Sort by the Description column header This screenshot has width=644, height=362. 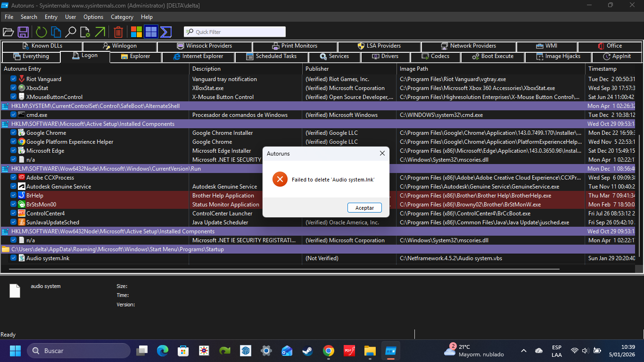tap(246, 69)
